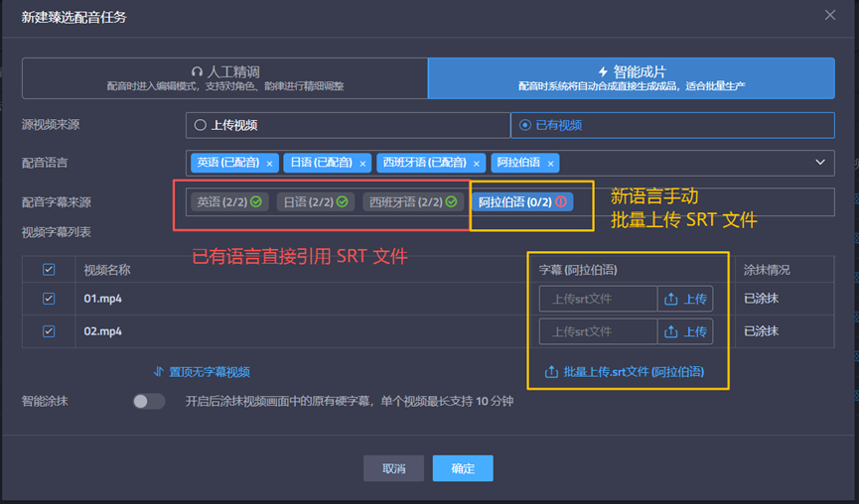Click 批量上传.srt文件 (阿拉伯语) link
This screenshot has height=504, width=859.
tap(625, 372)
